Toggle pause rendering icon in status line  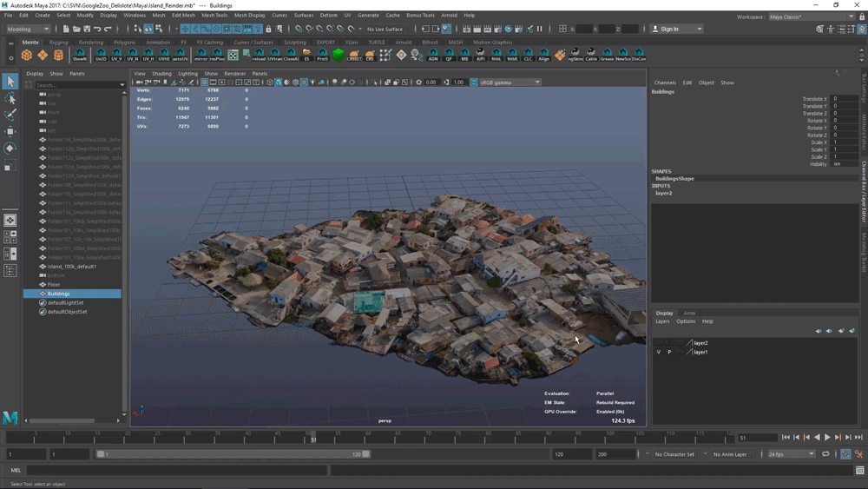[540, 29]
